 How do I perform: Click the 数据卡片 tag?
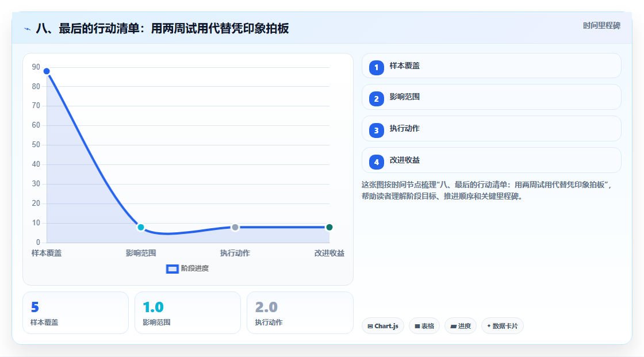pyautogui.click(x=503, y=326)
